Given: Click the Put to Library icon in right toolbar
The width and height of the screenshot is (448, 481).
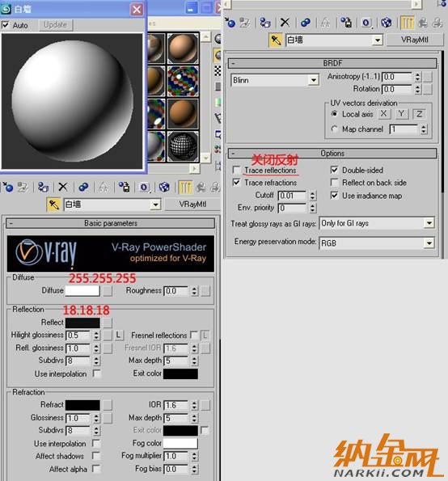Looking at the screenshot, I should click(x=346, y=23).
